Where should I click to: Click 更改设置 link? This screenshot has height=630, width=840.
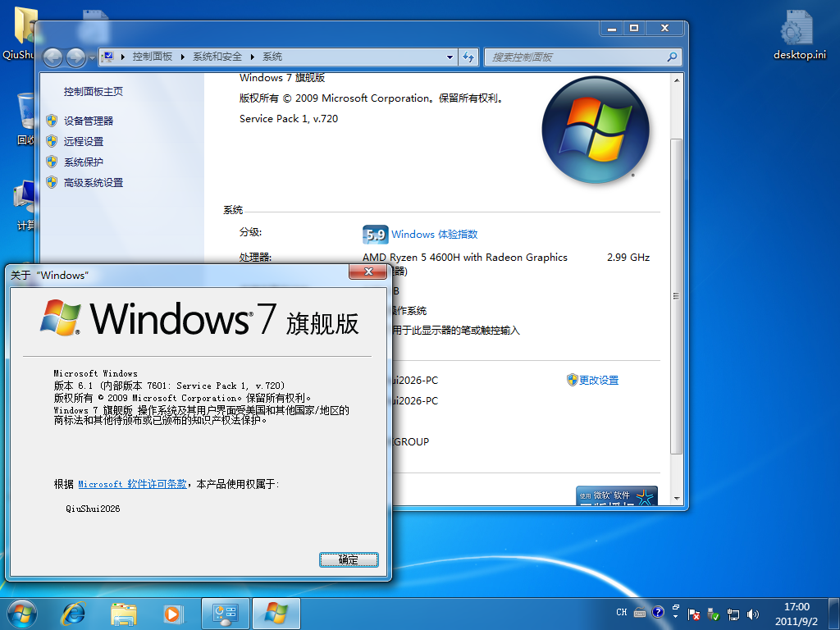point(598,381)
